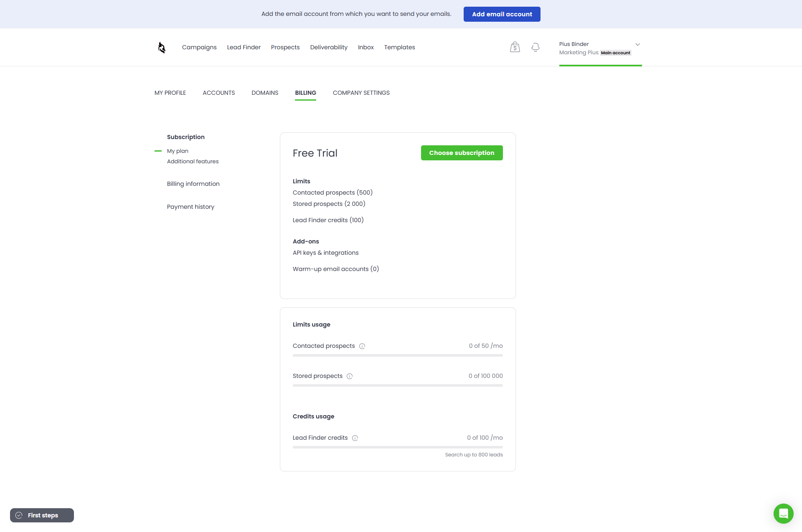Switch to the Domains tab
The image size is (802, 532).
[x=265, y=93]
